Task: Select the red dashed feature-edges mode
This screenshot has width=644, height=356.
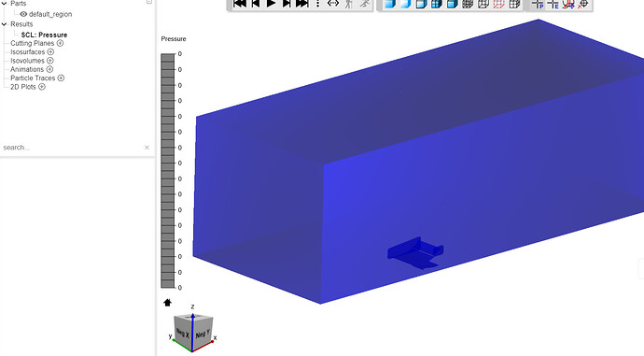Action: [x=498, y=4]
